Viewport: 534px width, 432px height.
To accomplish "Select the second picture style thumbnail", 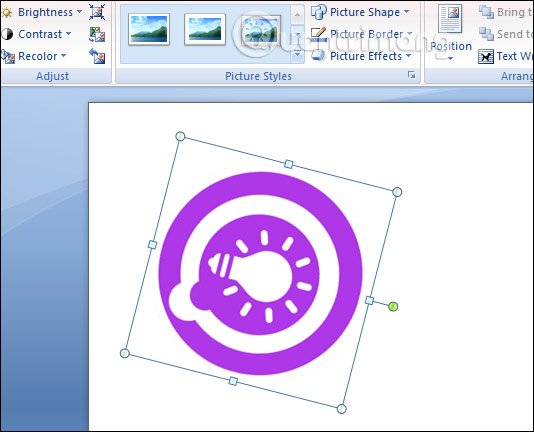I will tap(205, 29).
